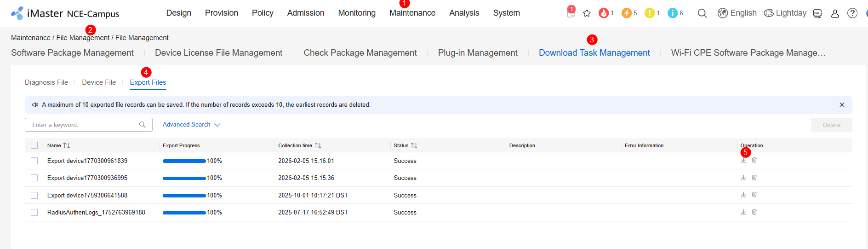This screenshot has height=249, width=868.
Task: Switch to the Device File tab
Action: [x=99, y=82]
